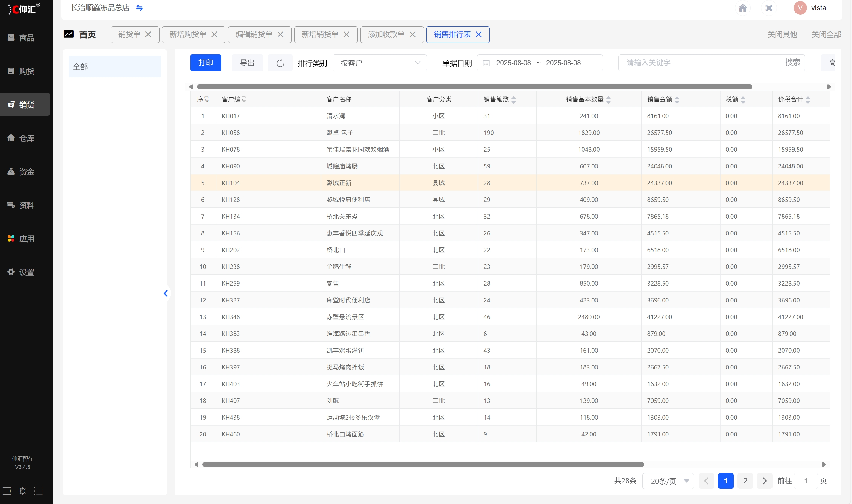The height and width of the screenshot is (504, 852).
Task: Close the 添加收款单 tab
Action: point(413,34)
